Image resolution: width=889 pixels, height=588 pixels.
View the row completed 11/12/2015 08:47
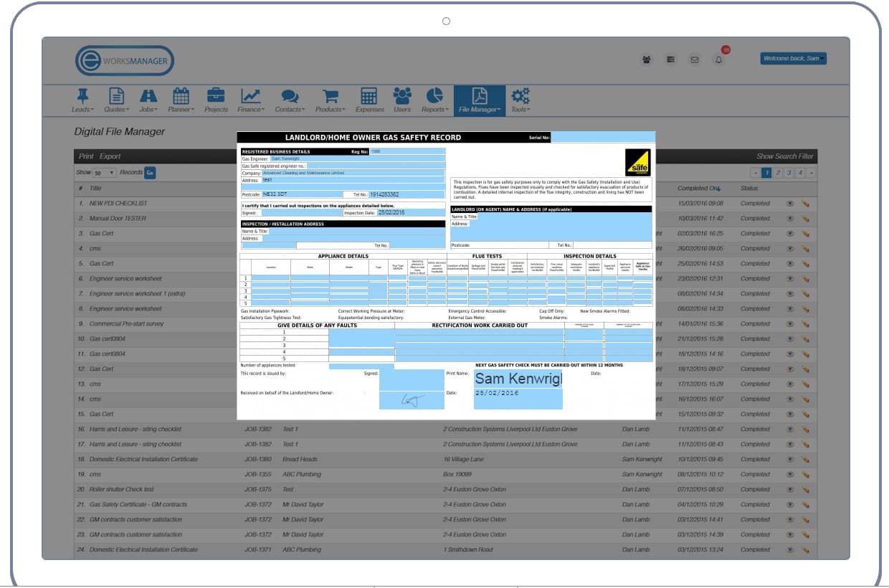click(x=790, y=429)
